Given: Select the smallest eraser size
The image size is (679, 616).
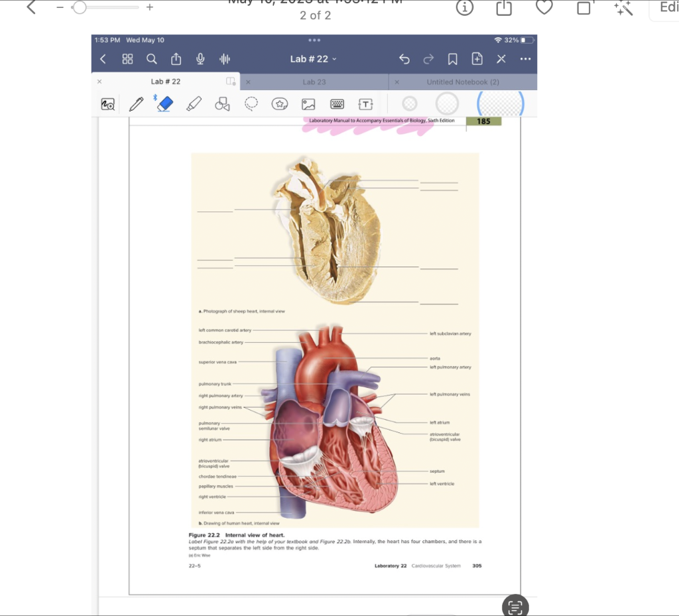Looking at the screenshot, I should point(409,103).
